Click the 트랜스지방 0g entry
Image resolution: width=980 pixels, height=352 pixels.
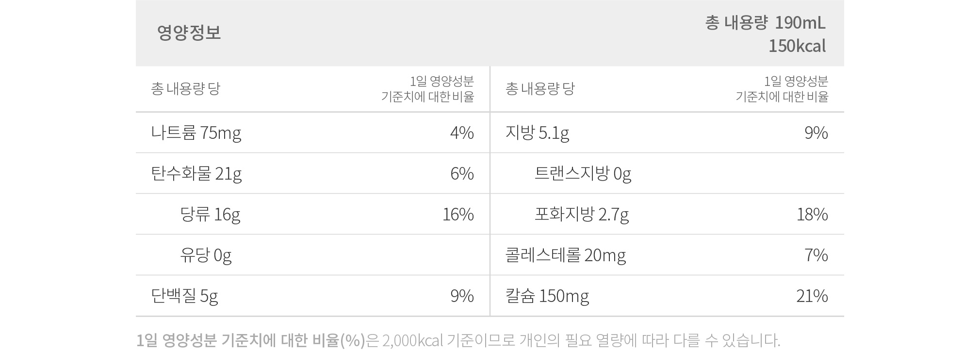pyautogui.click(x=583, y=173)
